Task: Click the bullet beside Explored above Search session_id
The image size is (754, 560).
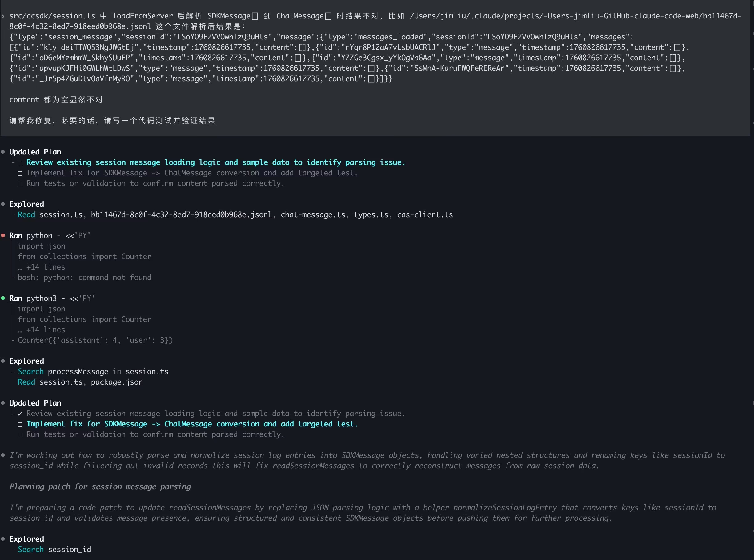Action: click(x=3, y=539)
